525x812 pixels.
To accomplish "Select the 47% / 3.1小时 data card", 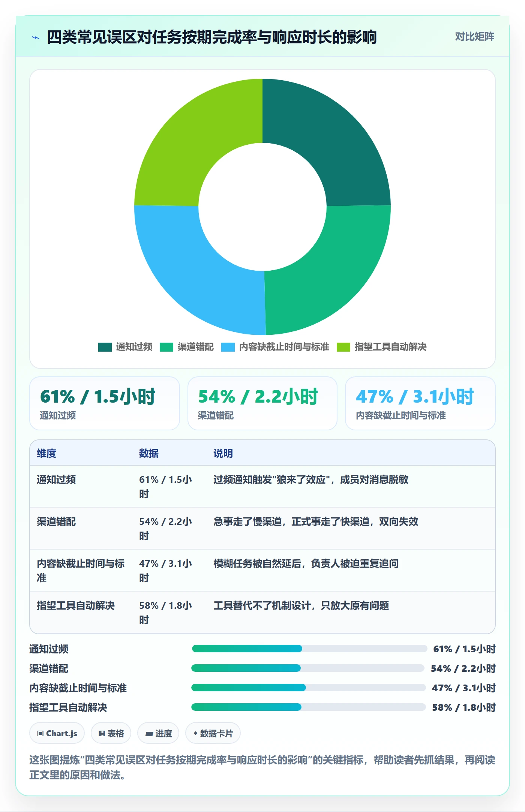I will [420, 403].
